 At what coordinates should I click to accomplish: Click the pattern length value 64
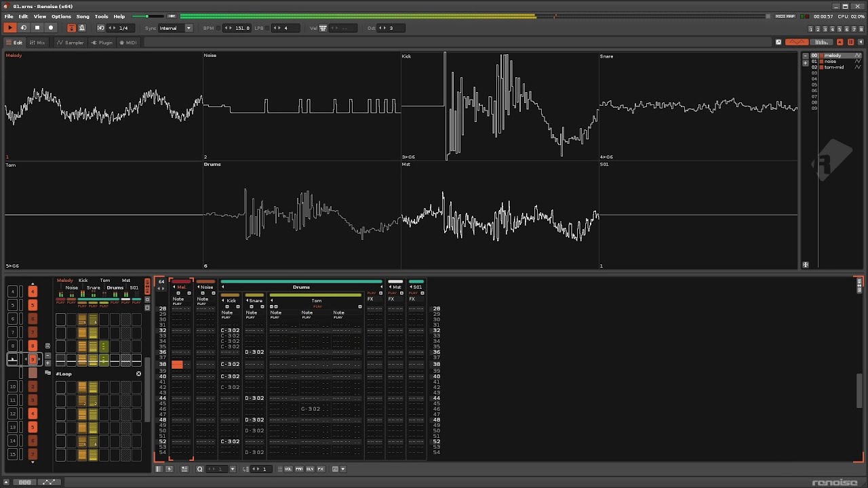pos(161,281)
